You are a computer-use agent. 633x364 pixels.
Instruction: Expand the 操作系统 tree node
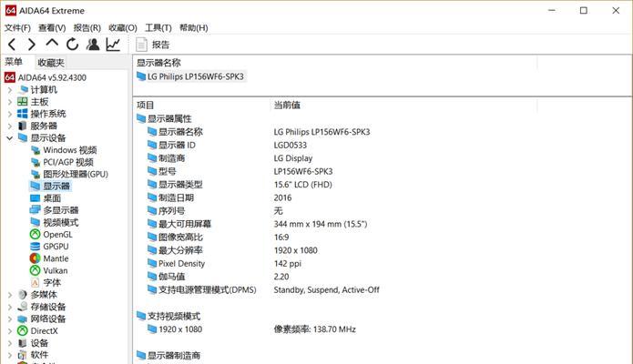pyautogui.click(x=10, y=114)
